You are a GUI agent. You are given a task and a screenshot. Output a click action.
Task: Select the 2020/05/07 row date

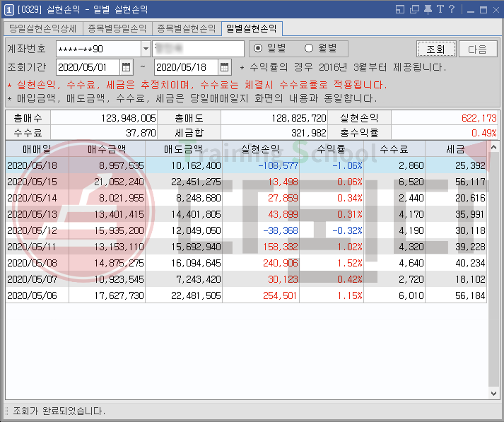click(x=32, y=279)
